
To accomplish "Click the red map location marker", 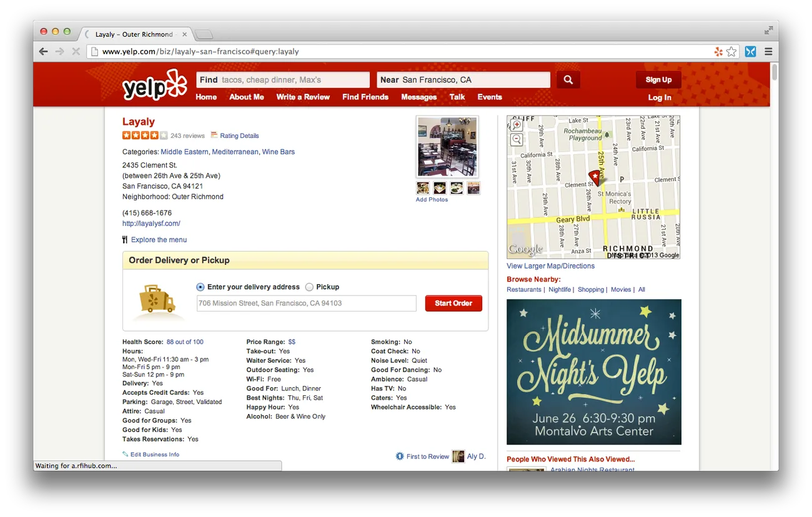I will click(595, 178).
